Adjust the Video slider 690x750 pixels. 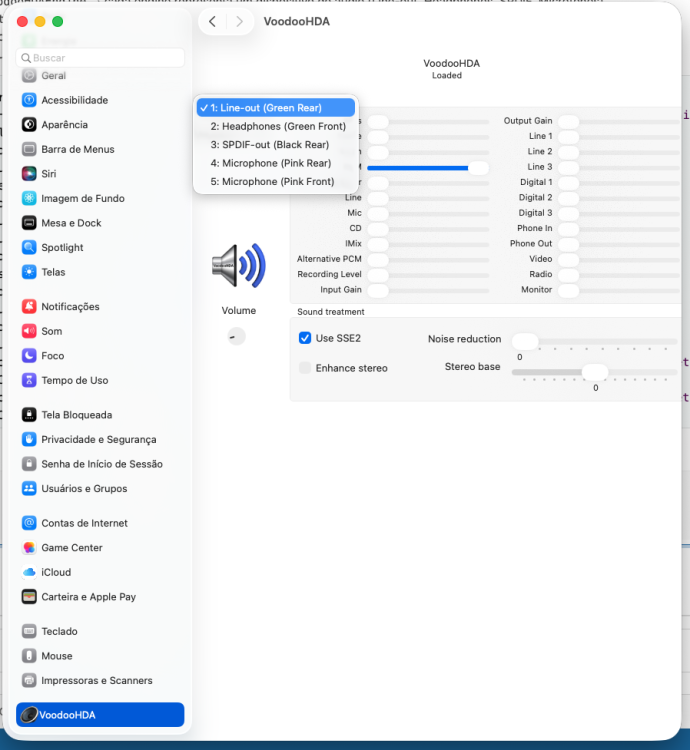(619, 260)
